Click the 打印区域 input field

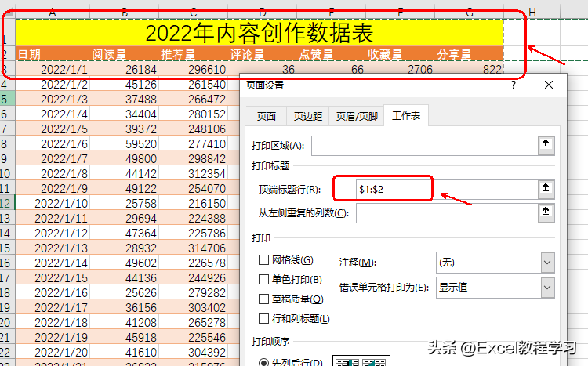pyautogui.click(x=425, y=146)
